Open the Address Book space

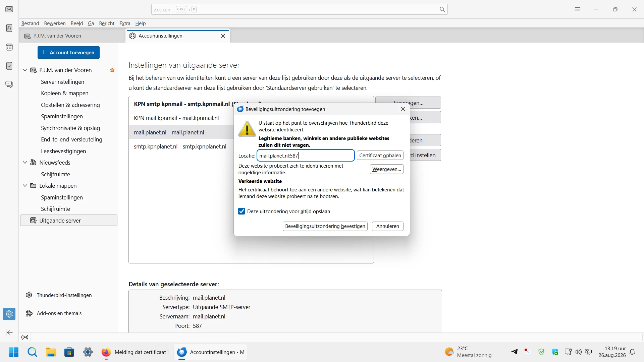9,28
